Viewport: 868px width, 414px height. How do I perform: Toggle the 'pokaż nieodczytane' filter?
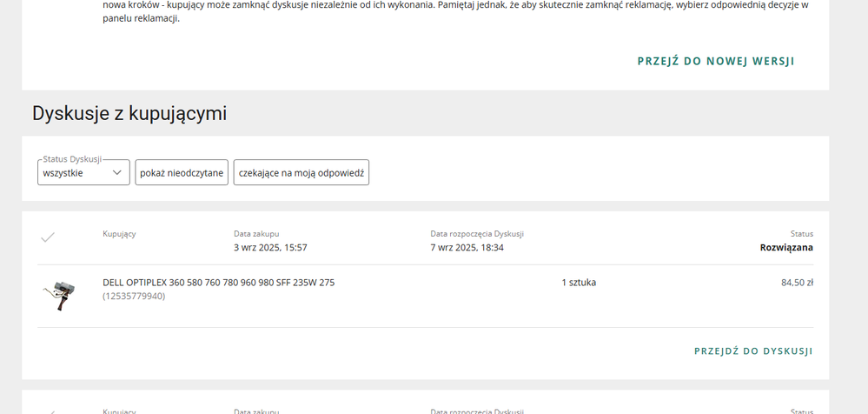pos(182,173)
